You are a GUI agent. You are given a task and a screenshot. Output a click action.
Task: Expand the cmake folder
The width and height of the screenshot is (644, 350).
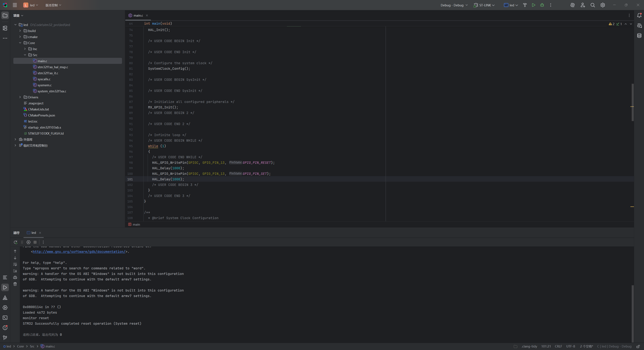[x=20, y=37]
